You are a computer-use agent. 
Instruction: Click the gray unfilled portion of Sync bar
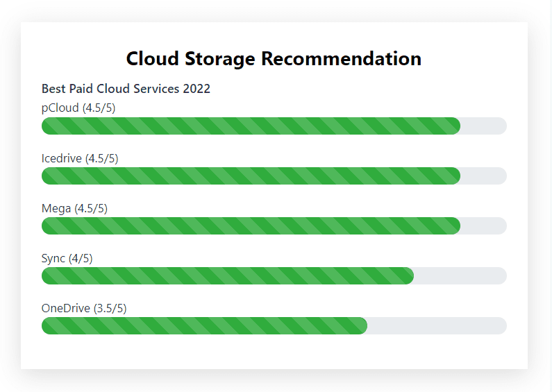coord(460,276)
